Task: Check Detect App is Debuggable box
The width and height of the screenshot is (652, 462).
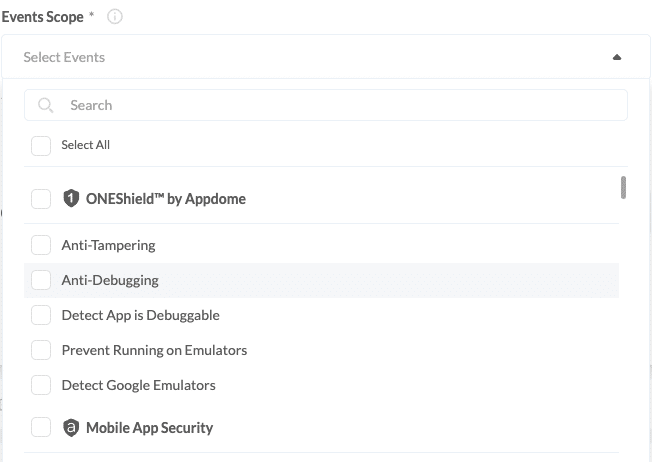Action: click(x=41, y=315)
